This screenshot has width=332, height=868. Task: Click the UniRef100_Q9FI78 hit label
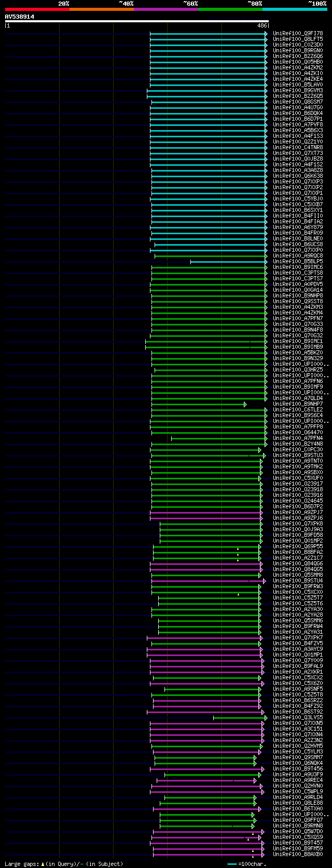pos(298,34)
